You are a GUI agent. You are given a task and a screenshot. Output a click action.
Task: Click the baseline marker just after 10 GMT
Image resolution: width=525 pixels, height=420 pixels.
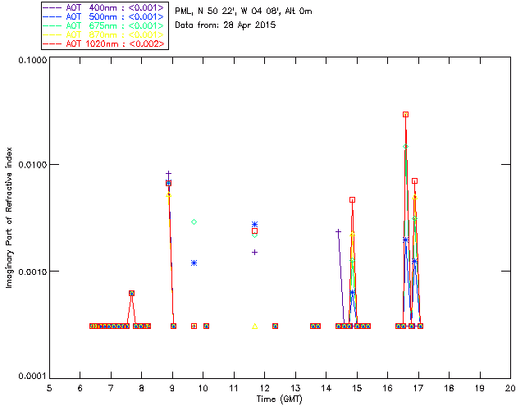[x=206, y=326]
